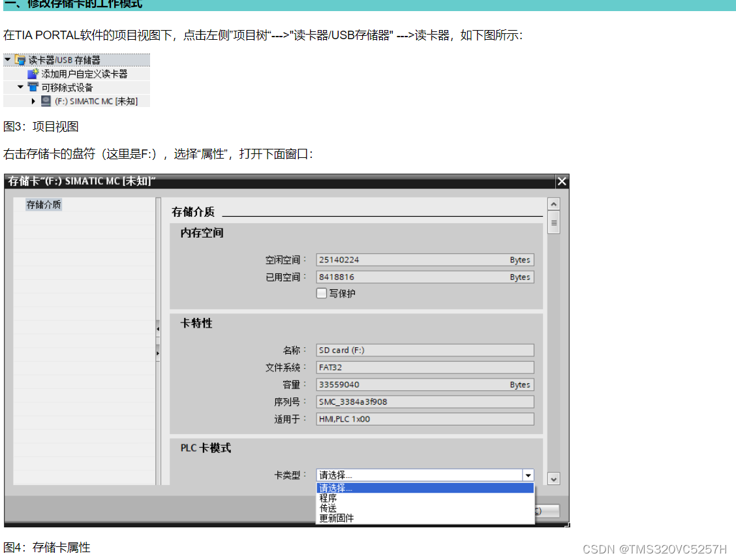The height and width of the screenshot is (560, 736).
Task: Click the add user-defined card reader icon
Action: (x=33, y=74)
